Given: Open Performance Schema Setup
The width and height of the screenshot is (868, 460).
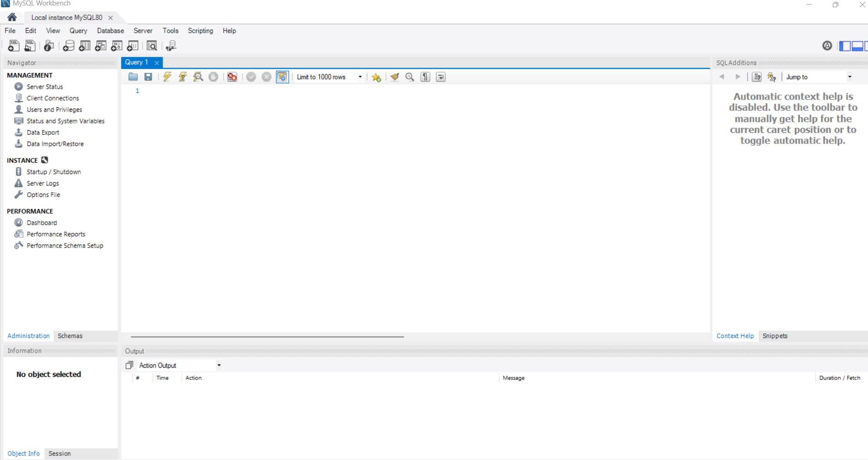Looking at the screenshot, I should point(65,246).
